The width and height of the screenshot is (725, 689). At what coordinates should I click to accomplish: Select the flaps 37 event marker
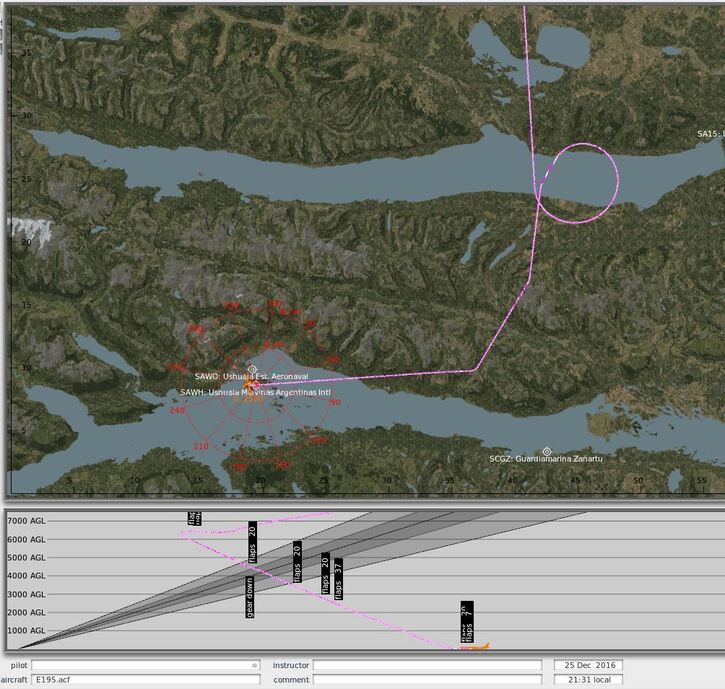pos(338,579)
